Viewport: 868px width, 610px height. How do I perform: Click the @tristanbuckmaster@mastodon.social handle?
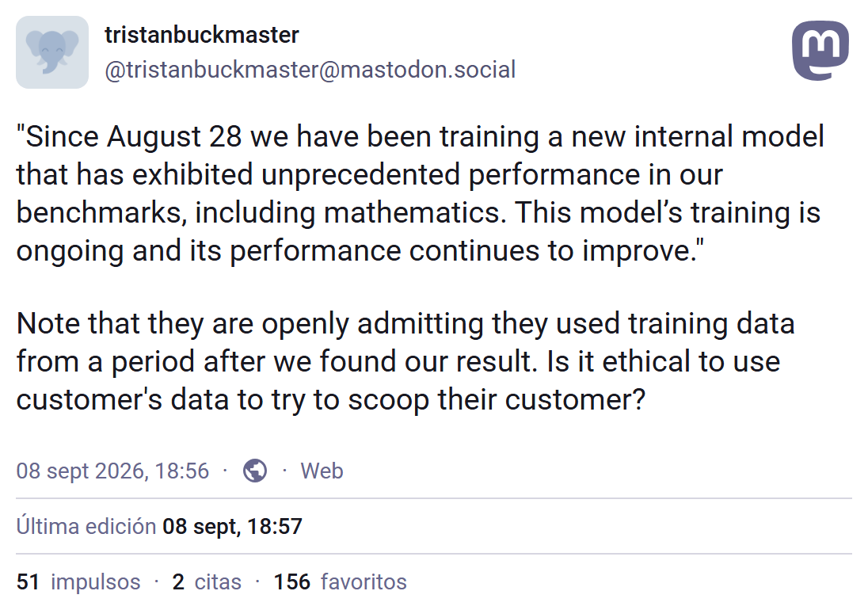coord(310,70)
